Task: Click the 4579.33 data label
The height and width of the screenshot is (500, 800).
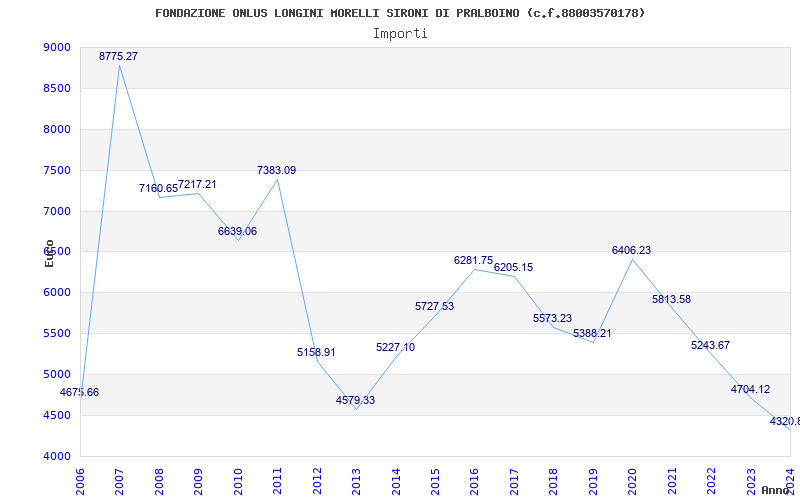Action: tap(356, 400)
